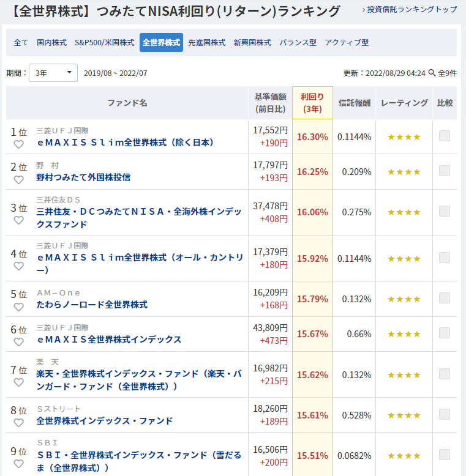Open 新興国株式 tab
466x476 pixels.
pos(252,42)
